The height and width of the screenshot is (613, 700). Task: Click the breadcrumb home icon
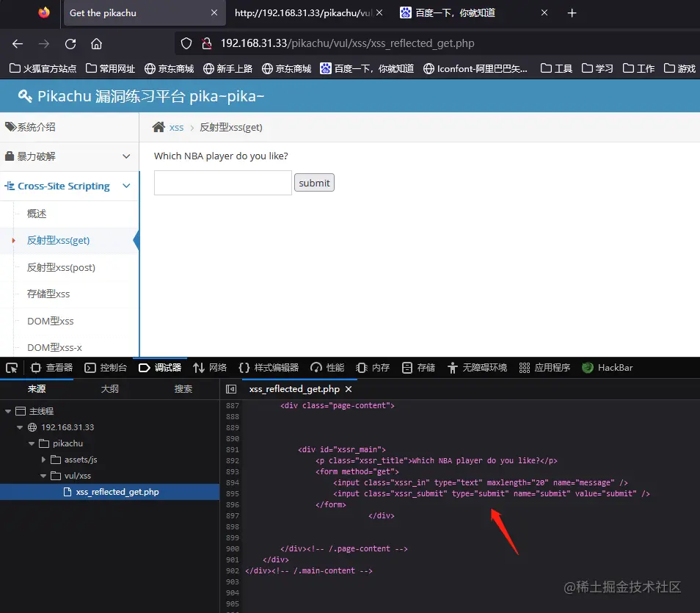point(158,127)
